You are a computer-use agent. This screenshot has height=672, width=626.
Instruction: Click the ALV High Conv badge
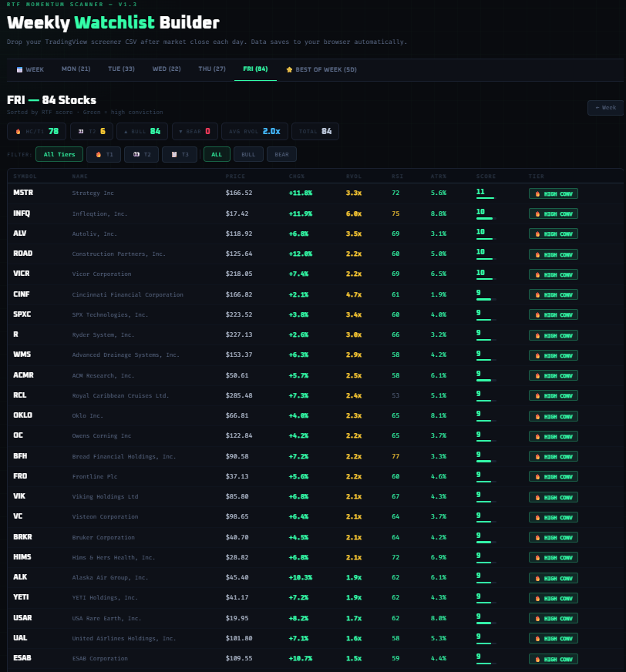(553, 234)
